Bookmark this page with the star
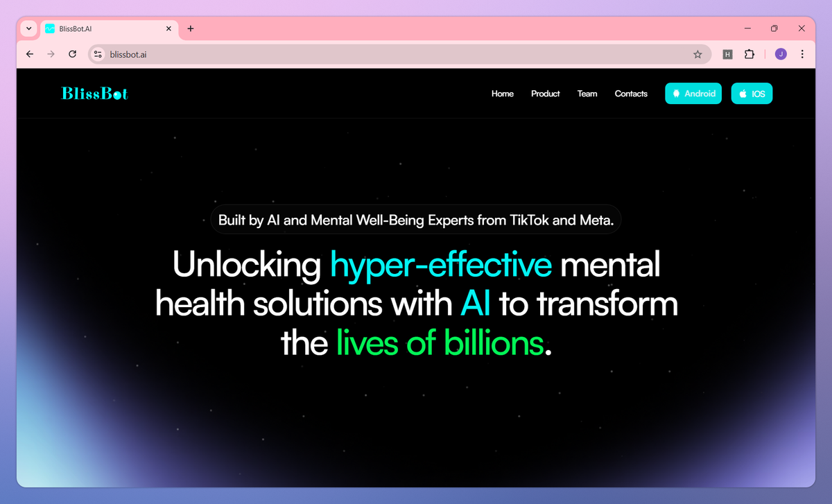This screenshot has height=504, width=832. (697, 54)
